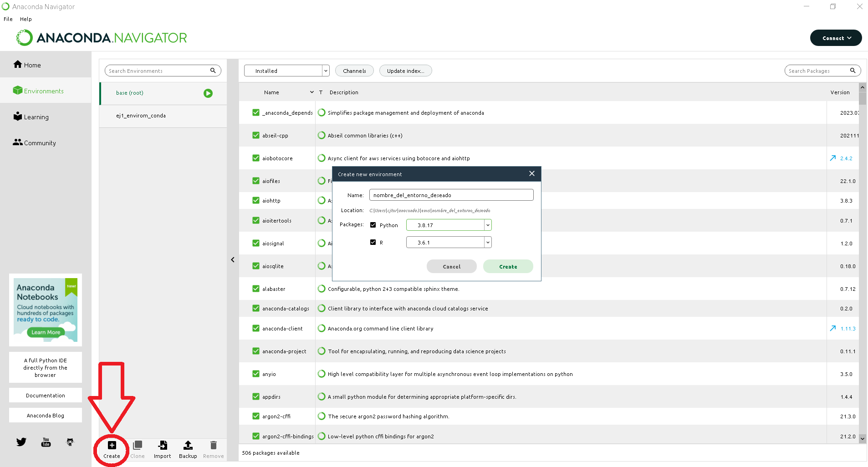868x467 pixels.
Task: Open the YouTube icon link
Action: point(46,442)
